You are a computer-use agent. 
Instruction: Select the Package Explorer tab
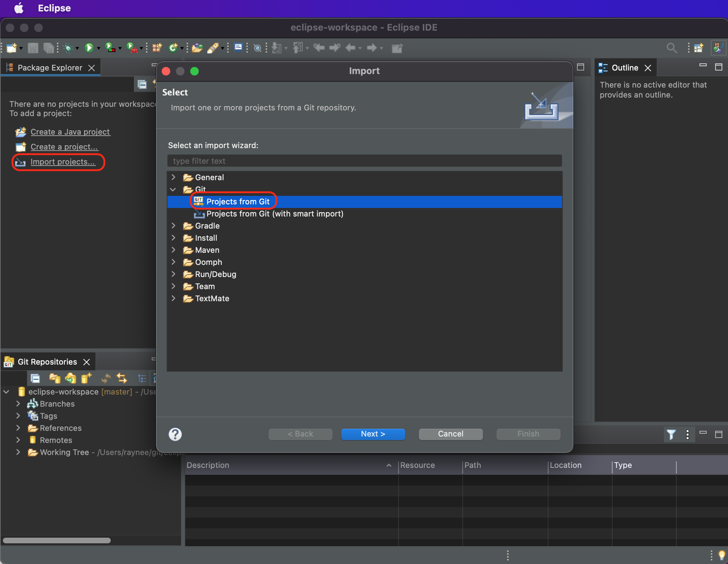tap(50, 68)
